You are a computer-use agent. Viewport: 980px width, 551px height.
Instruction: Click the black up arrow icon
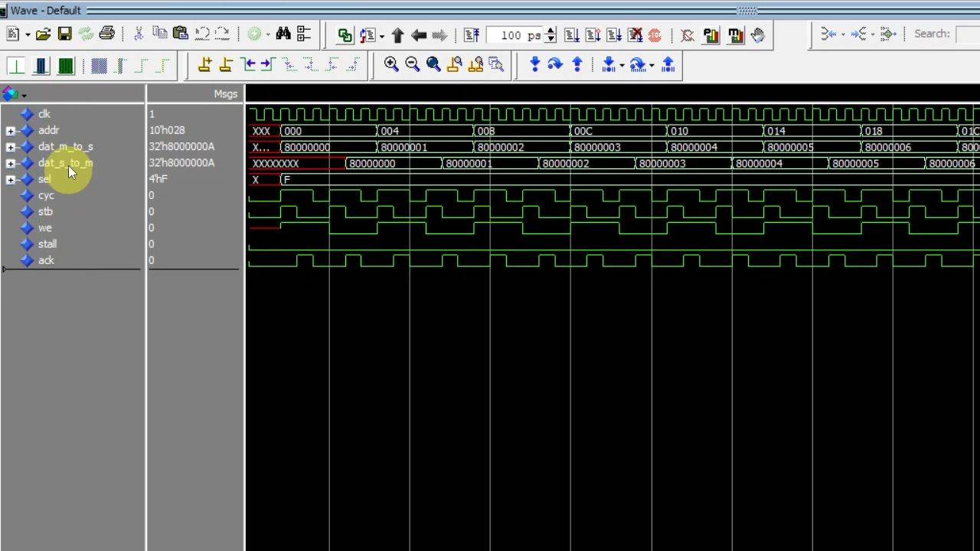[x=397, y=35]
